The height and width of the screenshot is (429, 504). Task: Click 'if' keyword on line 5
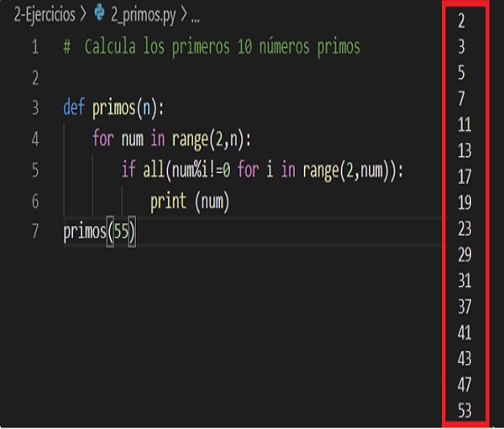[x=128, y=169]
